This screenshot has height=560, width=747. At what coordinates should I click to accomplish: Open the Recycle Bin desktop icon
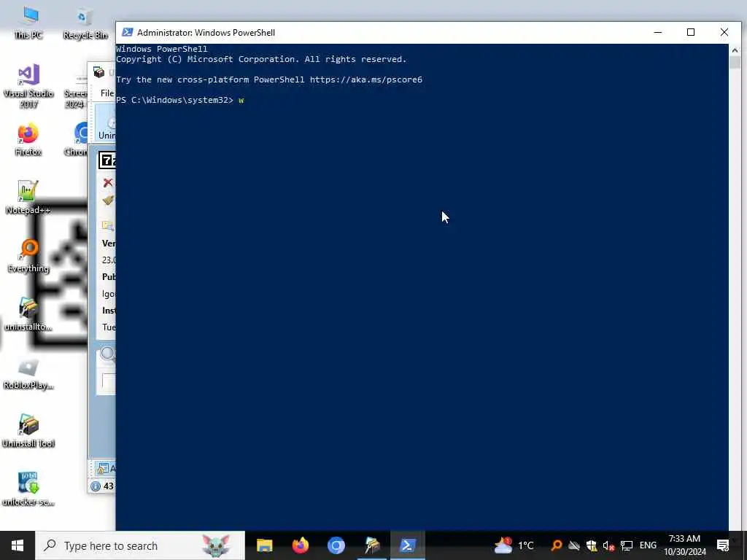tap(85, 23)
